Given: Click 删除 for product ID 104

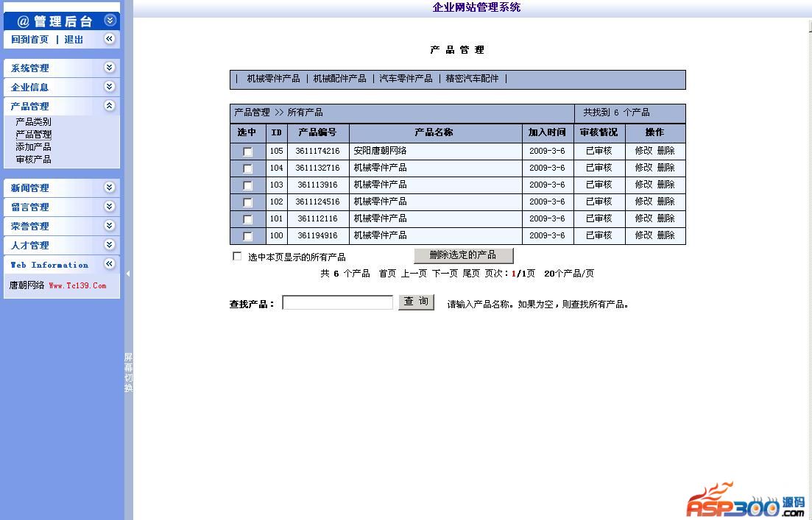Looking at the screenshot, I should click(x=666, y=168).
